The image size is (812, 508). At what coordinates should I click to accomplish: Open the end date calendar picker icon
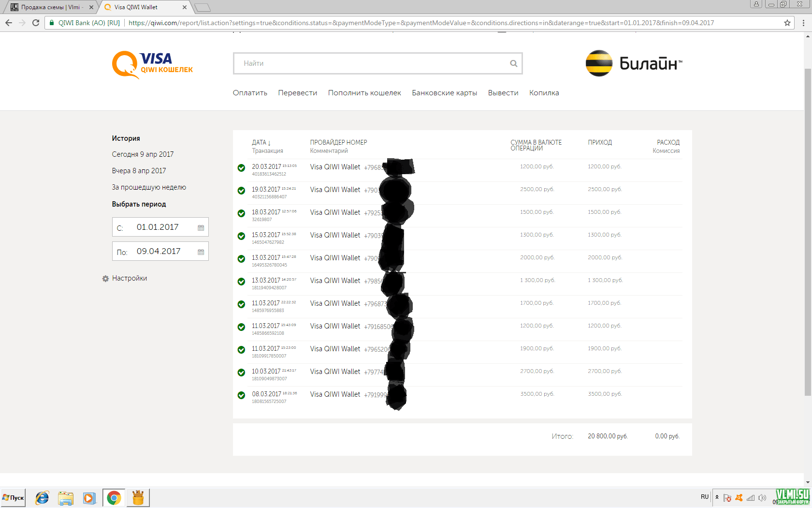(201, 252)
